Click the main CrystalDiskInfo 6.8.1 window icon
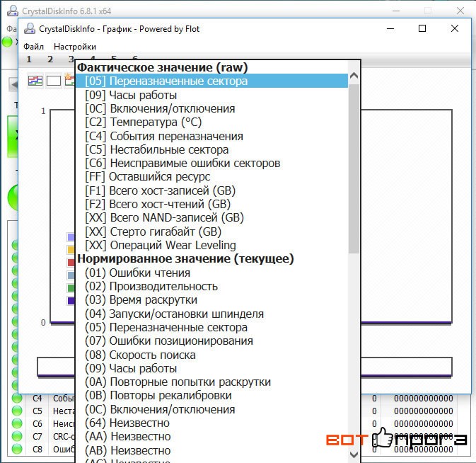The image size is (476, 463). click(x=13, y=11)
